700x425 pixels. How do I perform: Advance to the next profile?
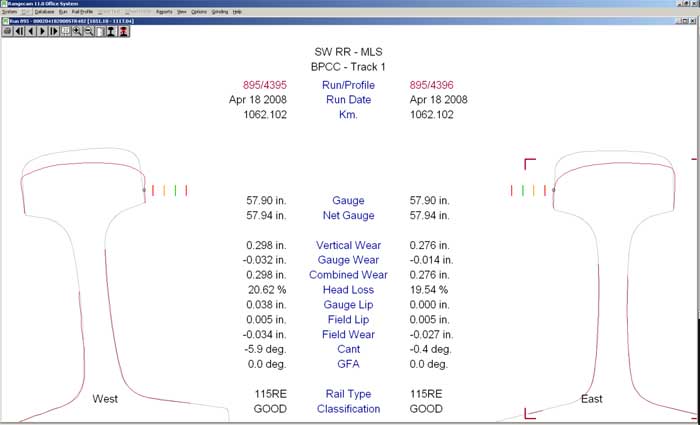(42, 31)
